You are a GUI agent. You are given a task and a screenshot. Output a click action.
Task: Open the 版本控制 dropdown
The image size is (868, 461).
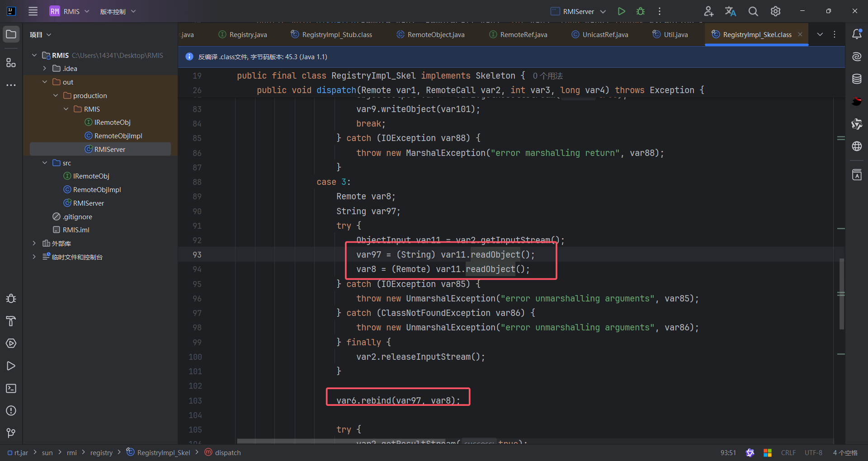pyautogui.click(x=118, y=11)
